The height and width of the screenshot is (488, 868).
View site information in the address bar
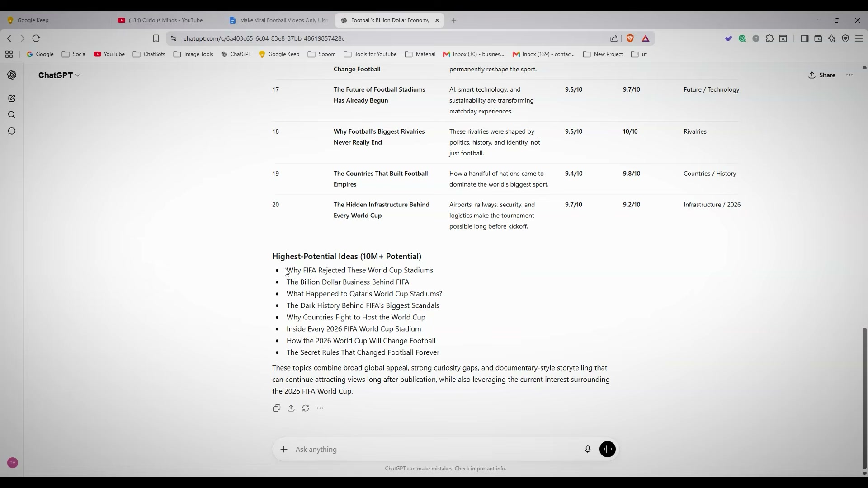pos(174,38)
